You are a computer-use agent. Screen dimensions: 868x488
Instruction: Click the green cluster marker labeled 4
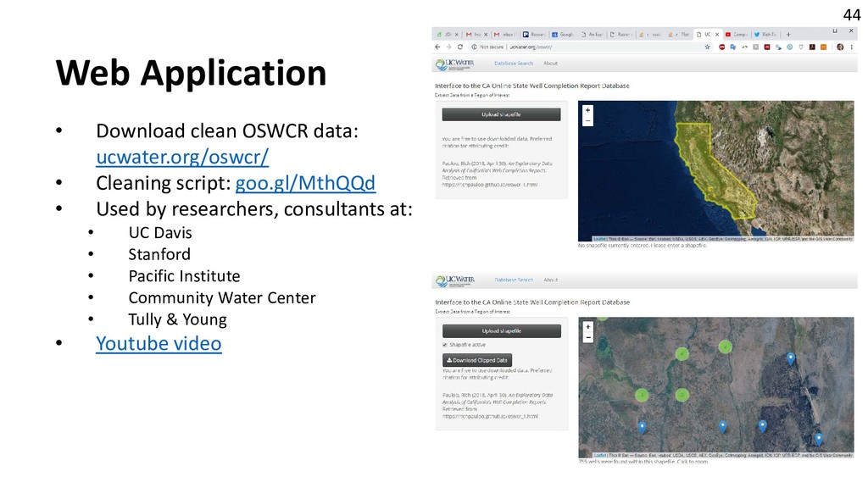[682, 353]
